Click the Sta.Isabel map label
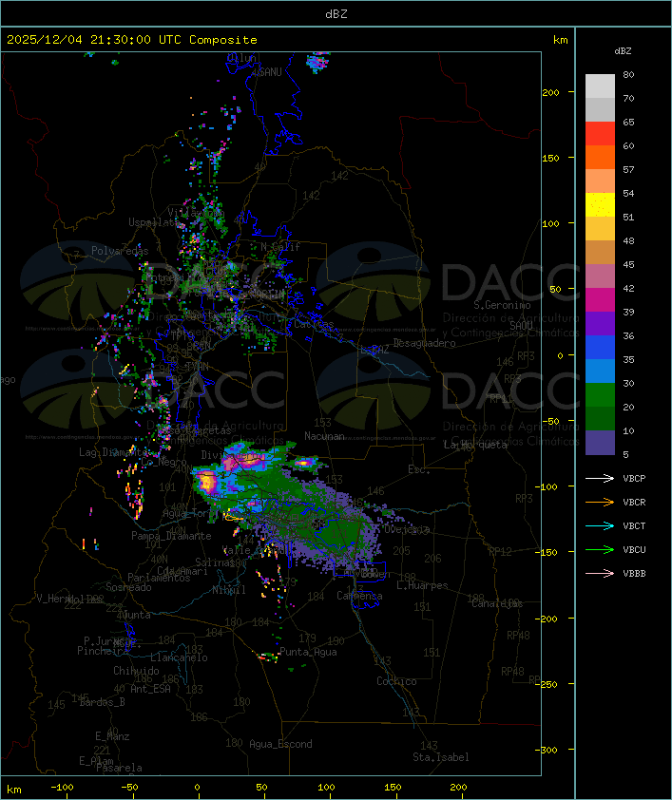This screenshot has width=672, height=800. (x=441, y=757)
